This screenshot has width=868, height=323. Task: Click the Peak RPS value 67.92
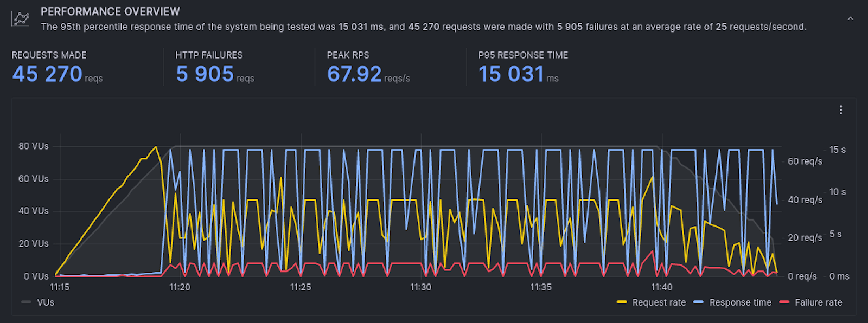(354, 74)
